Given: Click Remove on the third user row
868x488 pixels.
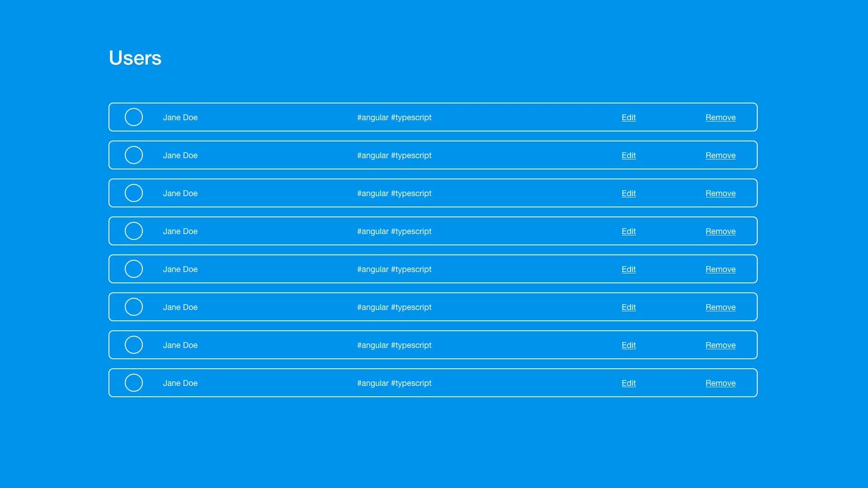Looking at the screenshot, I should [x=720, y=193].
